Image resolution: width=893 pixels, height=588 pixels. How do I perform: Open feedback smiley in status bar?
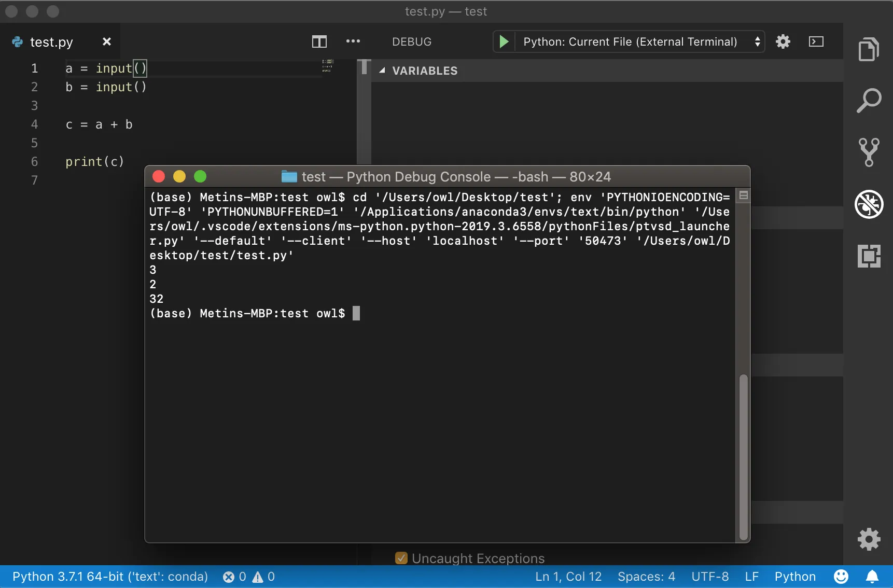click(x=841, y=577)
